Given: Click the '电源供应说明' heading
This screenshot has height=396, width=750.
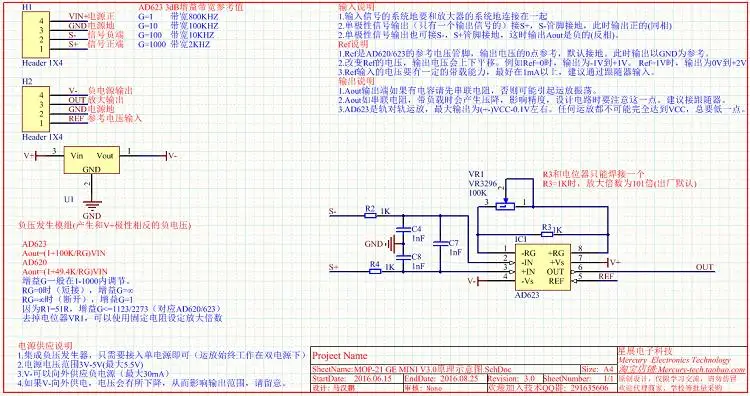Looking at the screenshot, I should [x=45, y=345].
